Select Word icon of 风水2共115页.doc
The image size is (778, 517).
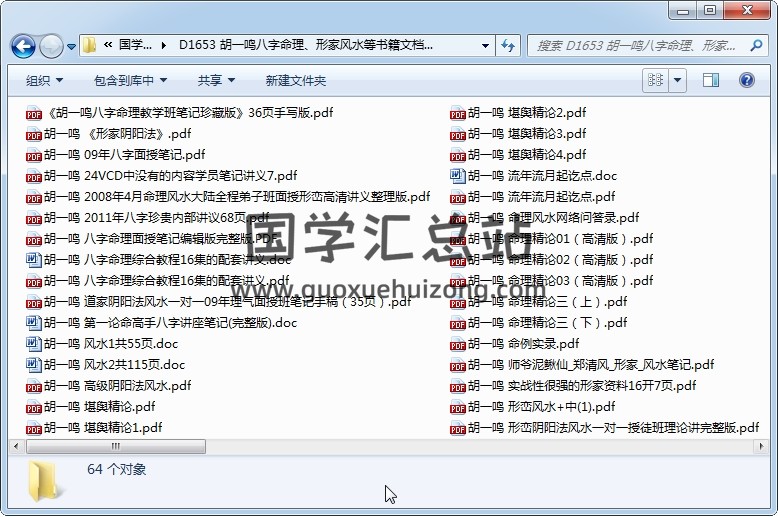tap(33, 365)
